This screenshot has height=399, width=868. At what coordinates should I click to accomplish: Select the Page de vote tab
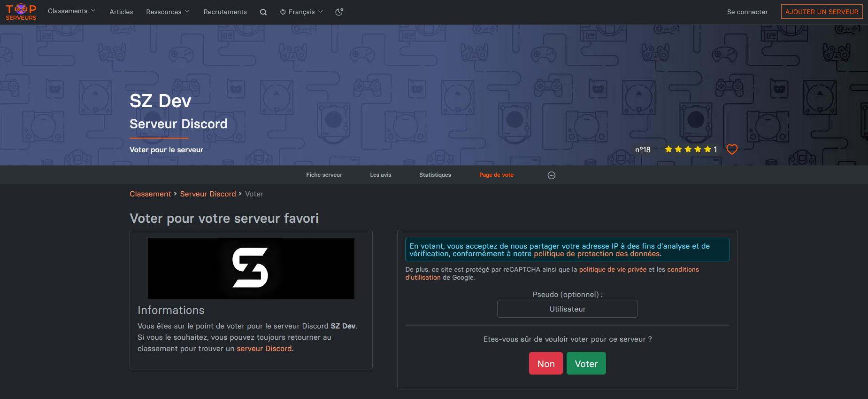[496, 175]
